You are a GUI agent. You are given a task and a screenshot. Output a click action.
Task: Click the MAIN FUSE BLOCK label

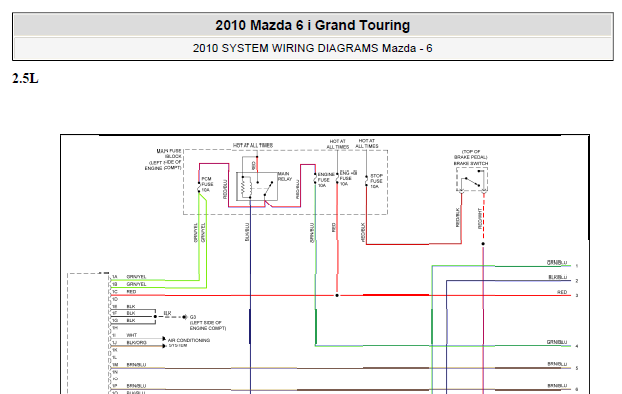(x=163, y=160)
